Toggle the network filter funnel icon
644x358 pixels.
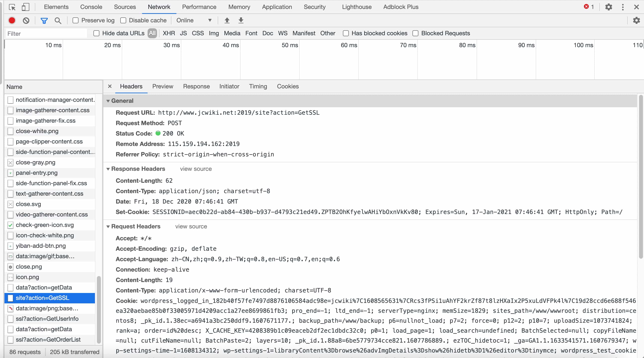[44, 21]
